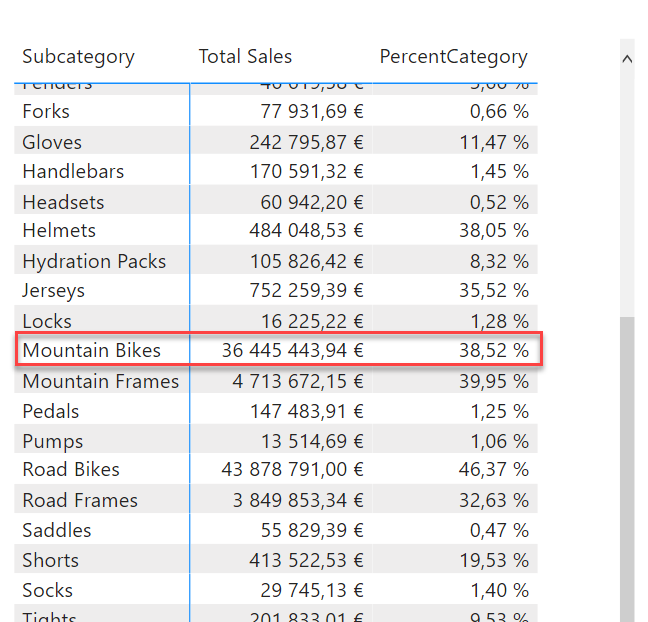This screenshot has height=622, width=648.
Task: Select Jerseys total sales amount
Action: 306,291
